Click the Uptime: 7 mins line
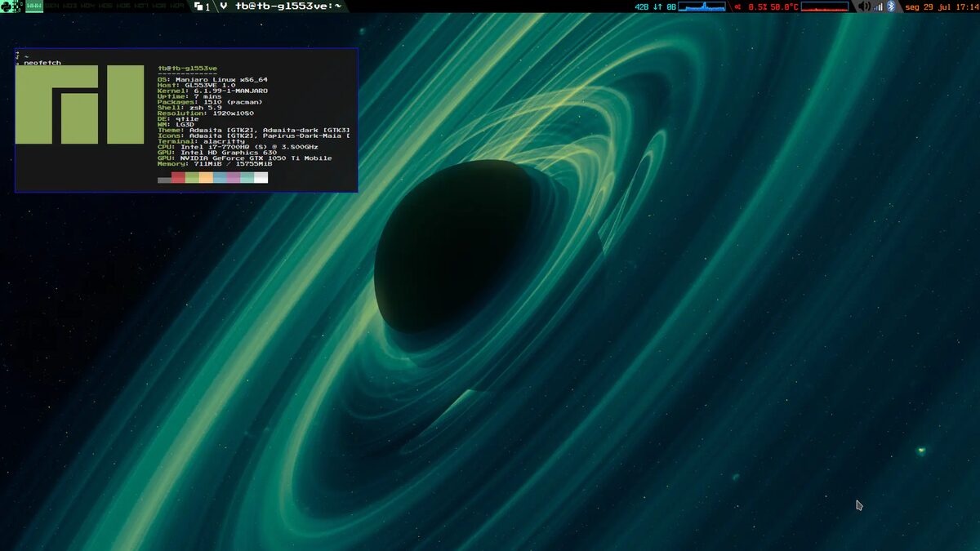This screenshot has width=980, height=551. coord(189,96)
